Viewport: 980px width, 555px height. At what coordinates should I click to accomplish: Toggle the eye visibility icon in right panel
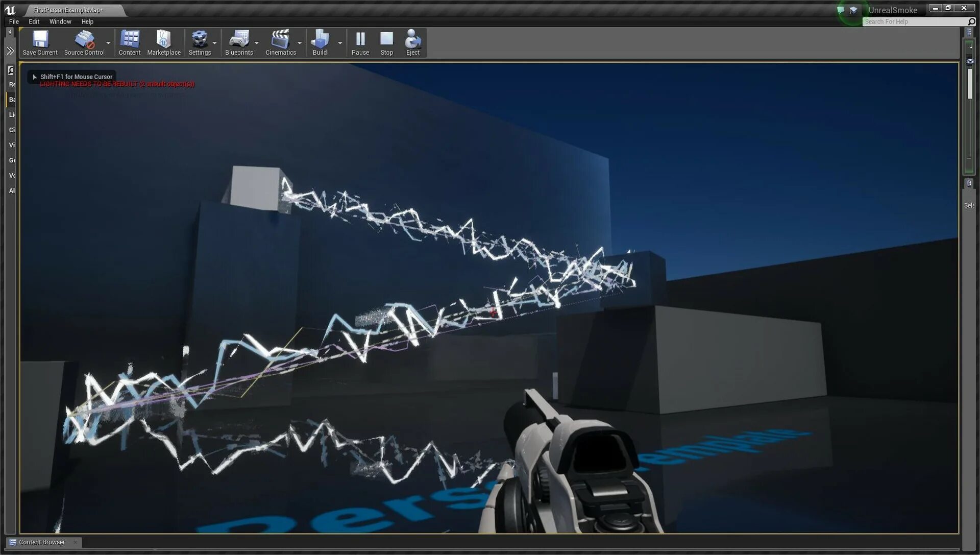tap(970, 61)
